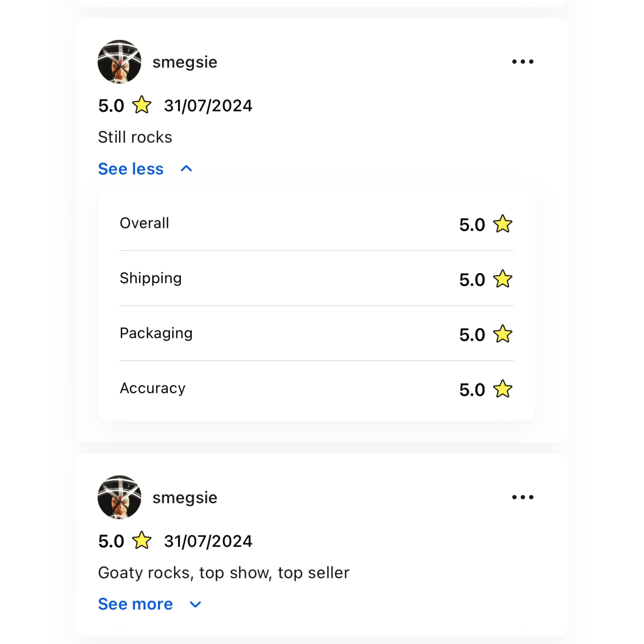
Task: Click smegsie username on first review
Action: (185, 62)
